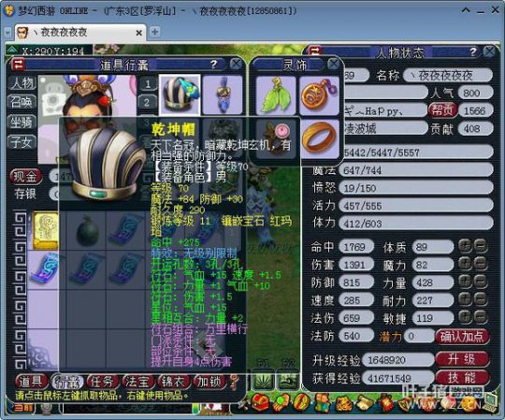Screen dimensions: 505x420
Task: Open the 道具 tab at inventory bottom
Action: pyautogui.click(x=31, y=382)
